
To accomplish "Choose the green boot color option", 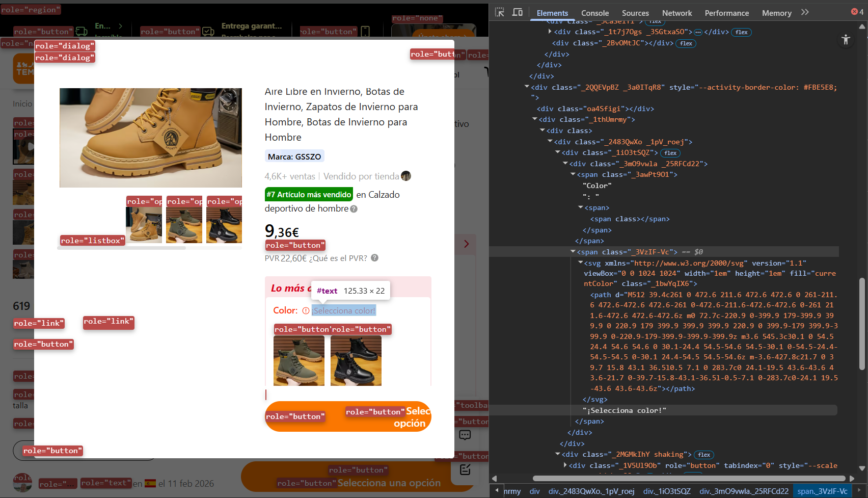I will (299, 360).
